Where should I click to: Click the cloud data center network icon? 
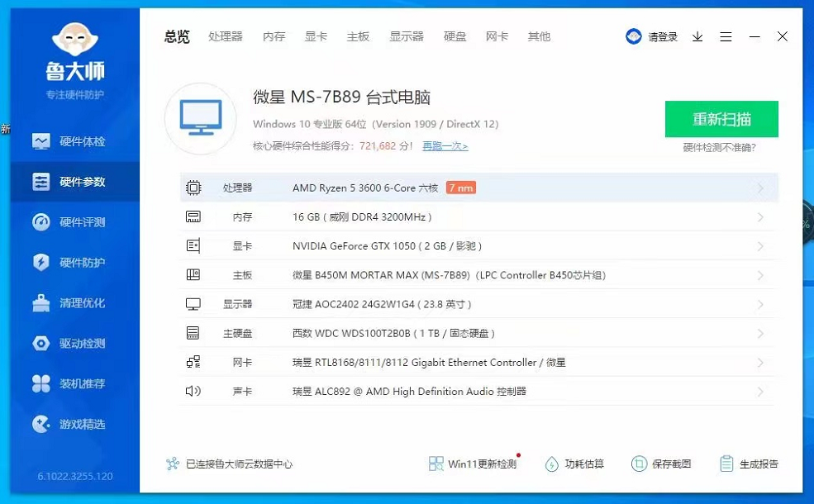[173, 464]
